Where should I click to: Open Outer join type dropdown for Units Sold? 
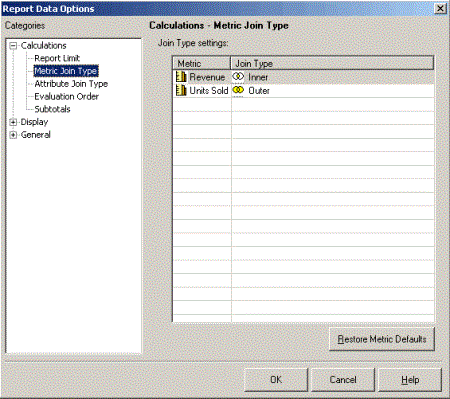(x=333, y=91)
